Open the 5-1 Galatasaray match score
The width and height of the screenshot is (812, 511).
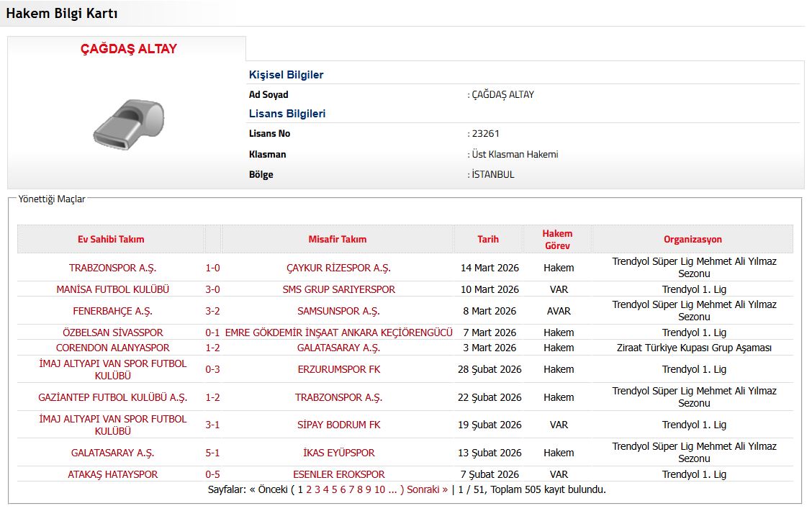coord(212,453)
